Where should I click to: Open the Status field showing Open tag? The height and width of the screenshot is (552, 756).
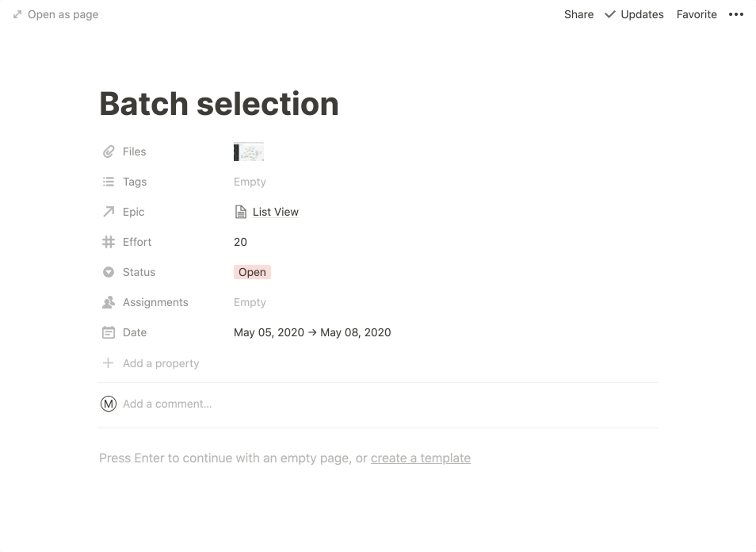(x=252, y=272)
